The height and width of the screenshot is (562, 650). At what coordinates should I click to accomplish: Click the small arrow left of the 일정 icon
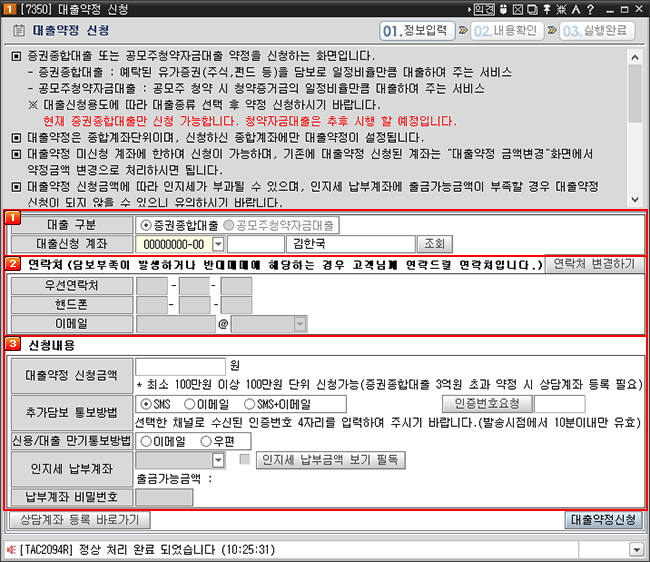coord(469,9)
